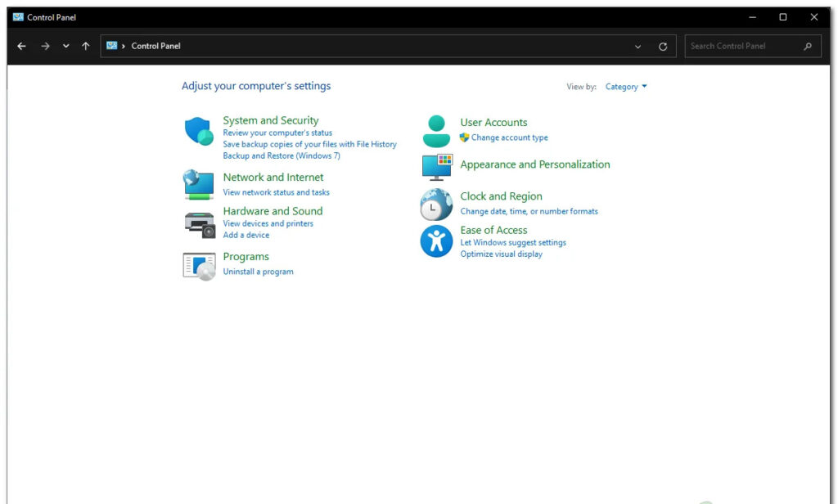Open the recent locations dropdown arrow
The width and height of the screenshot is (838, 504).
coord(65,46)
